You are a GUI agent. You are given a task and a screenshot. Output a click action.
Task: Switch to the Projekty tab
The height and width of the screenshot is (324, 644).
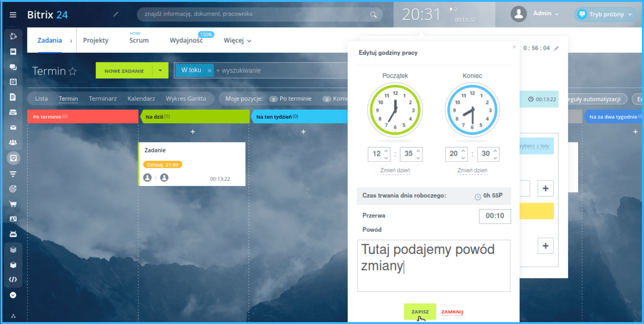click(x=96, y=41)
